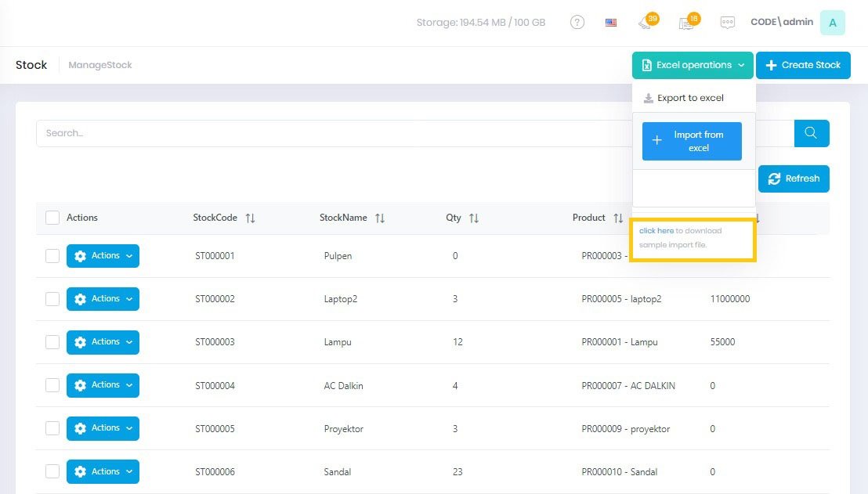Viewport: 868px width, 494px height.
Task: Select the checkbox for Laptop2 row
Action: [x=52, y=298]
